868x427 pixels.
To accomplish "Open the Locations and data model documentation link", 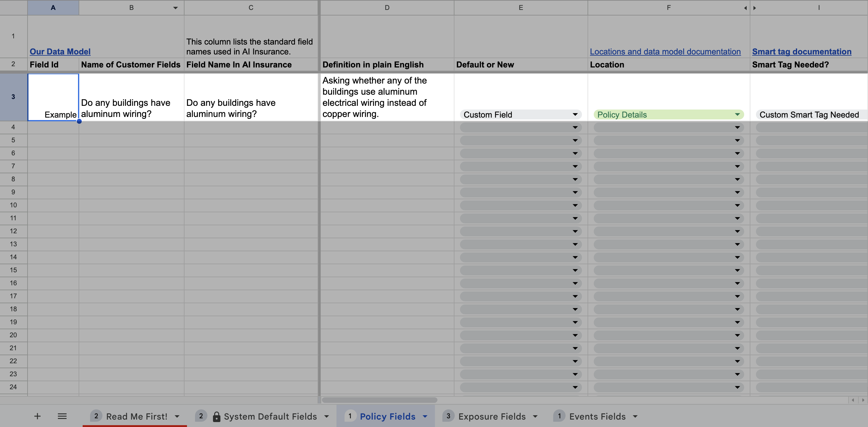I will [665, 51].
